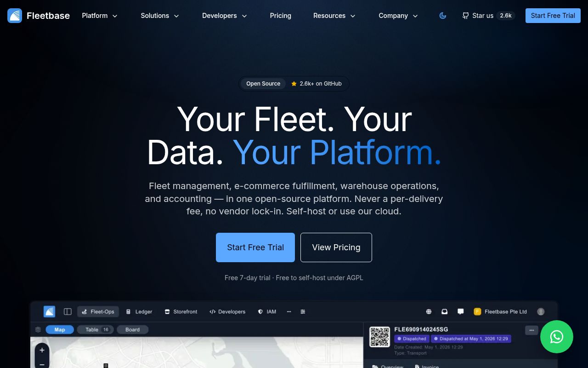The image size is (588, 368).
Task: Switch to the Table 16 view
Action: coord(96,329)
